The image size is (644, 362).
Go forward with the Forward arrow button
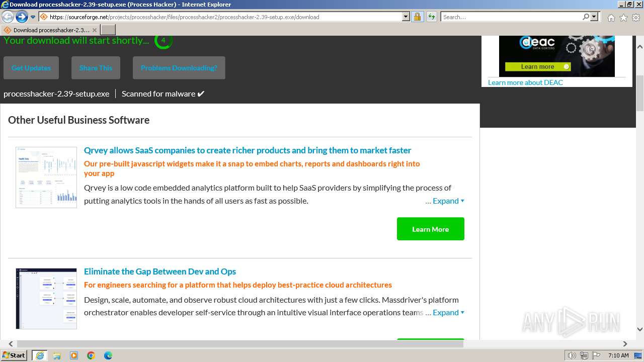click(22, 17)
